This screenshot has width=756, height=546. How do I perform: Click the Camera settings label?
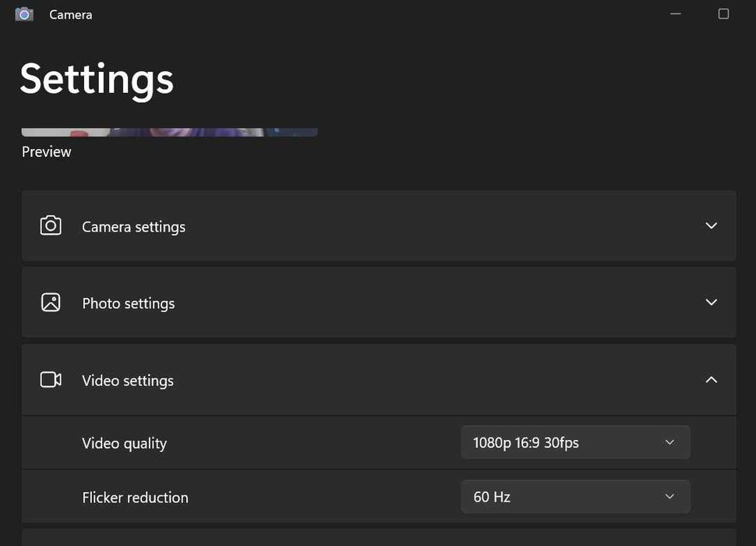tap(133, 227)
